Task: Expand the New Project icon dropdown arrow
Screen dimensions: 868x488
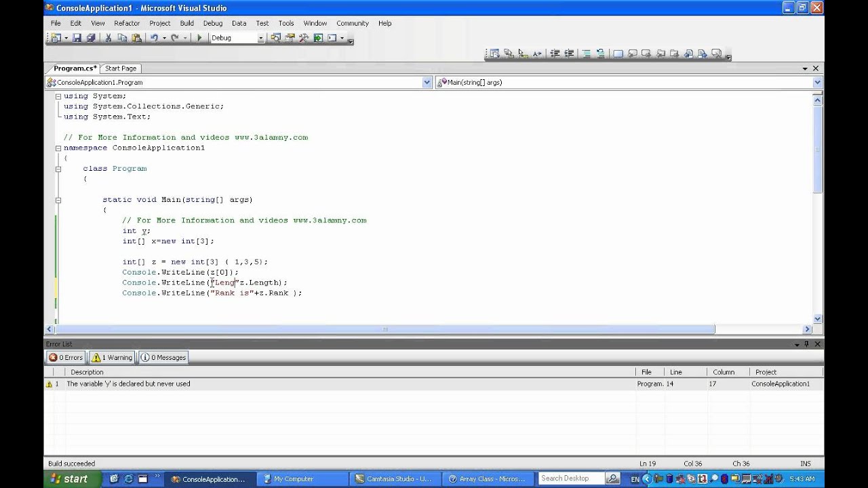Action: point(66,38)
